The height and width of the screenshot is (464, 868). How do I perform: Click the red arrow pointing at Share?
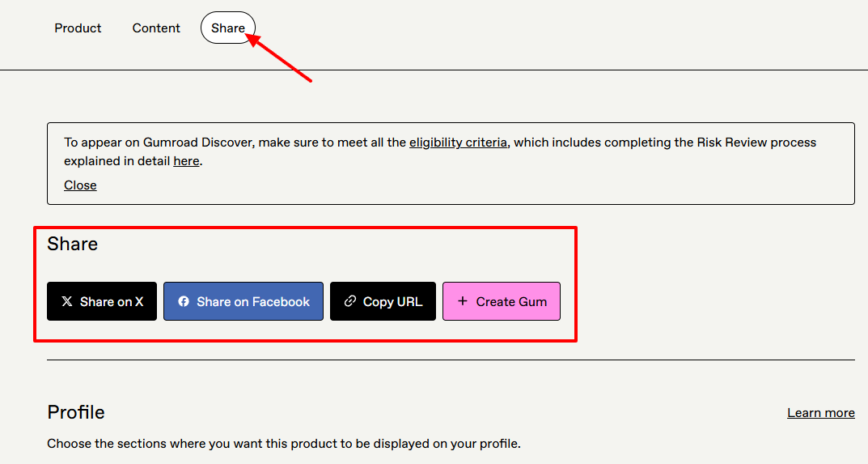[278, 57]
